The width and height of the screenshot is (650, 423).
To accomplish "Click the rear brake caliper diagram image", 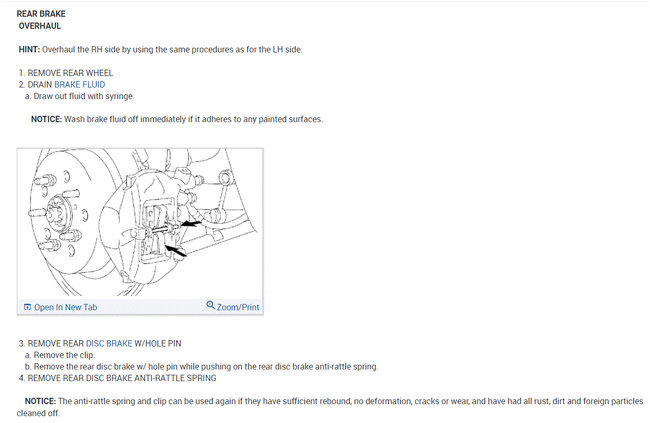I will pyautogui.click(x=140, y=222).
